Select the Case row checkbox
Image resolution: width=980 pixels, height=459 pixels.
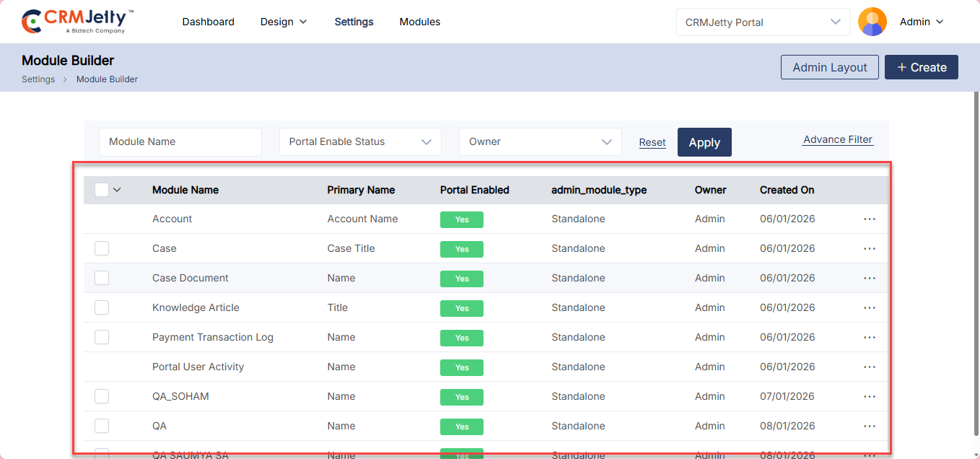point(102,248)
